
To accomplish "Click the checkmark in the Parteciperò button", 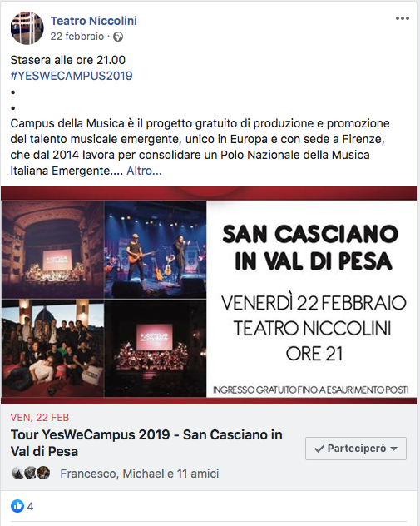I will (x=319, y=449).
